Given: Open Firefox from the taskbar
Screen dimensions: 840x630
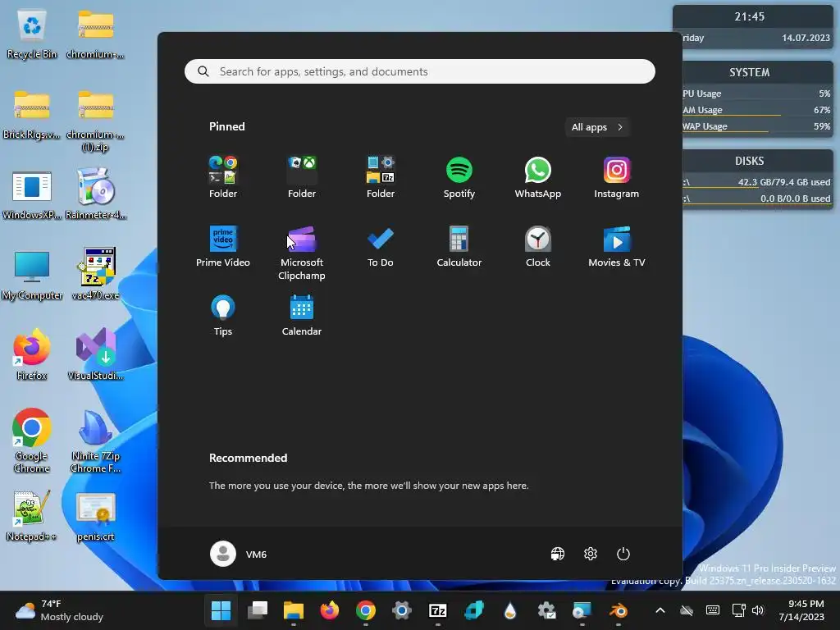Looking at the screenshot, I should (330, 610).
